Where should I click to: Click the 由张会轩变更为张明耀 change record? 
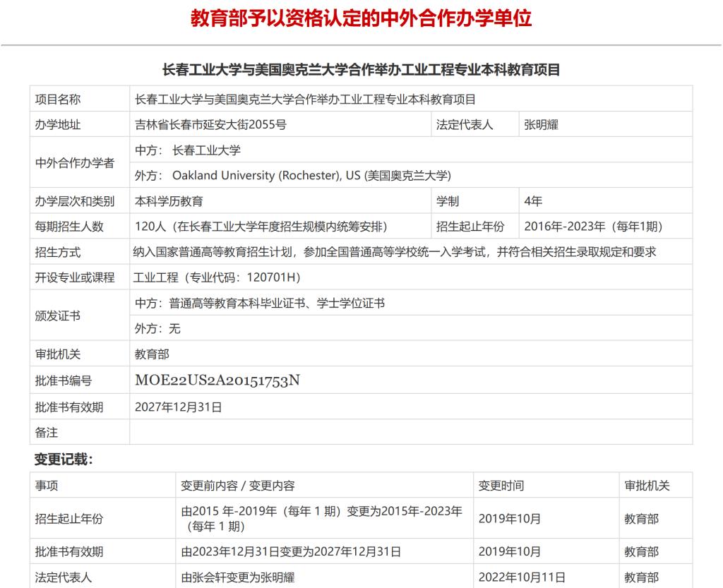[238, 577]
